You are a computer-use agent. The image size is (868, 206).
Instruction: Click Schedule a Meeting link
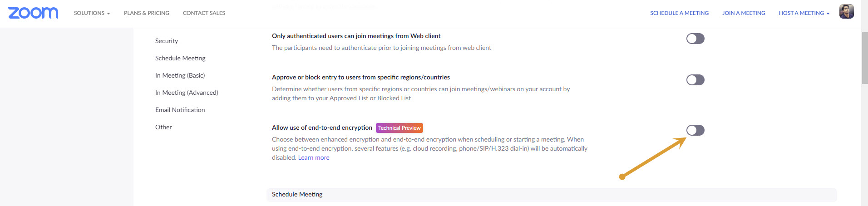pos(679,13)
